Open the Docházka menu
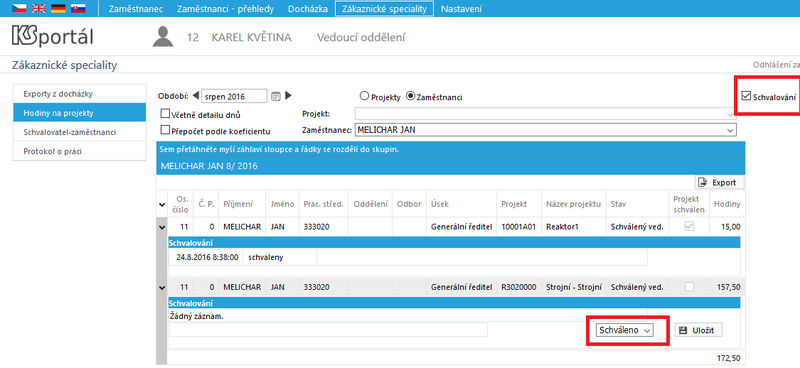The height and width of the screenshot is (368, 800). pos(308,9)
